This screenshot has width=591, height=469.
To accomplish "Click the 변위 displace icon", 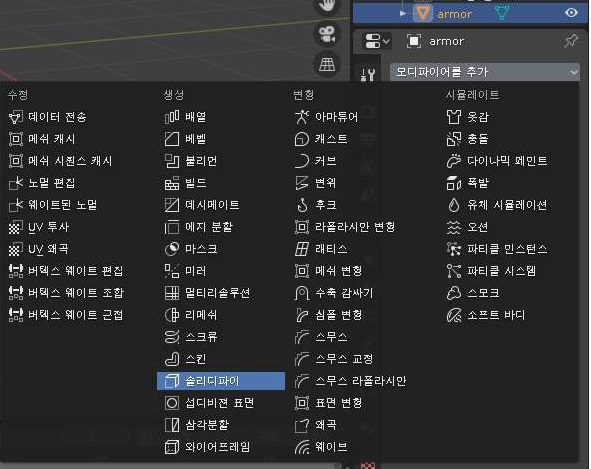I will [x=302, y=183].
